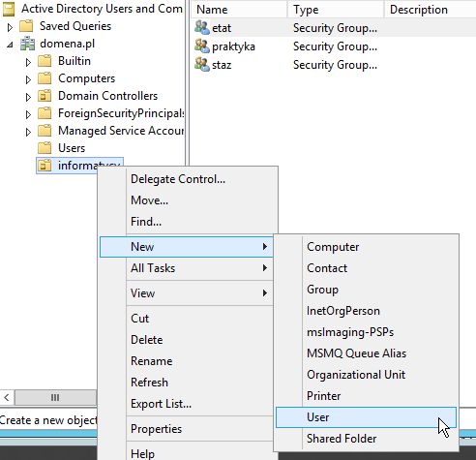Click the Active Directory Users and Computers root icon
The image size is (476, 460).
point(9,10)
